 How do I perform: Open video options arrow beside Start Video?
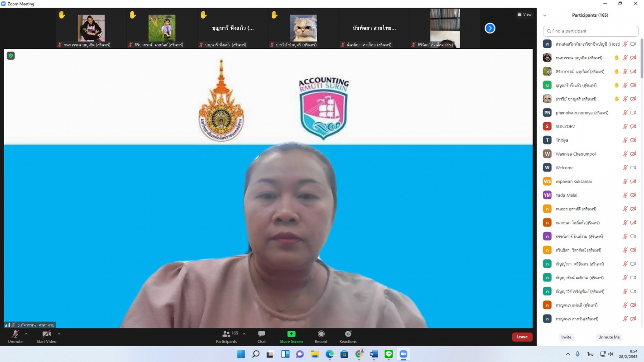coord(59,334)
